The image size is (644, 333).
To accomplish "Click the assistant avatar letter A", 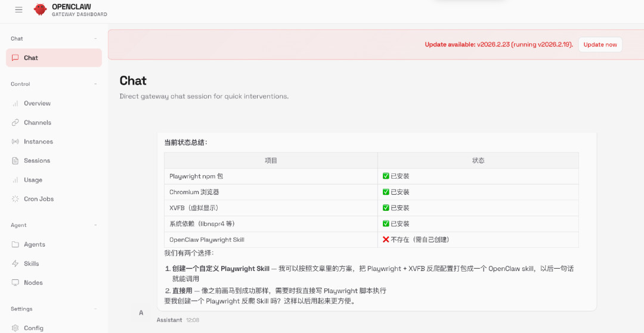I will [x=141, y=313].
